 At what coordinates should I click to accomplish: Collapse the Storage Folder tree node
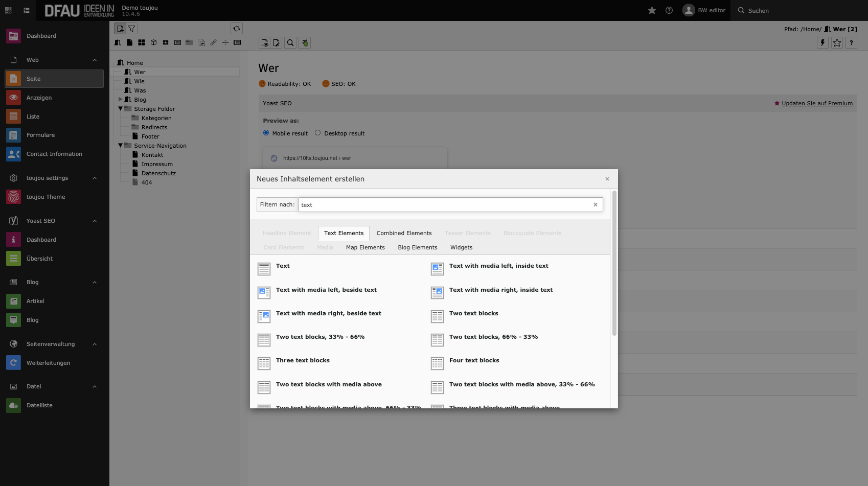(121, 109)
